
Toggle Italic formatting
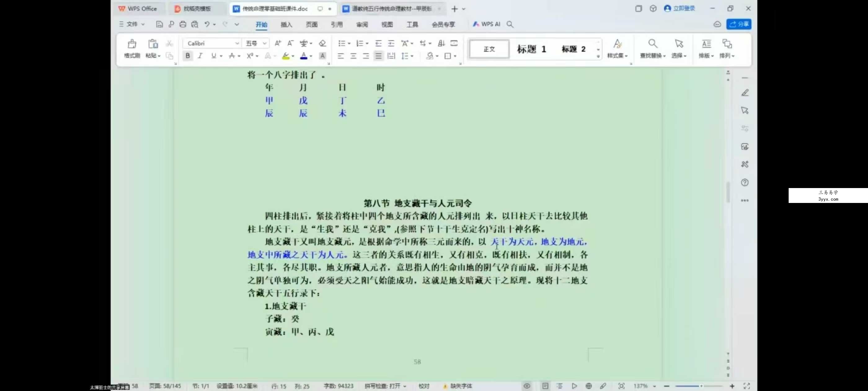point(200,56)
